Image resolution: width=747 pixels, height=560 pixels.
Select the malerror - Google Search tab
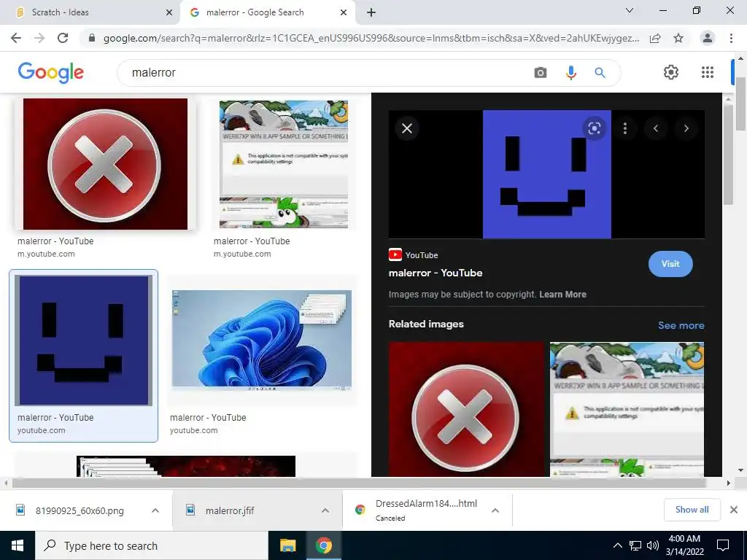[268, 12]
